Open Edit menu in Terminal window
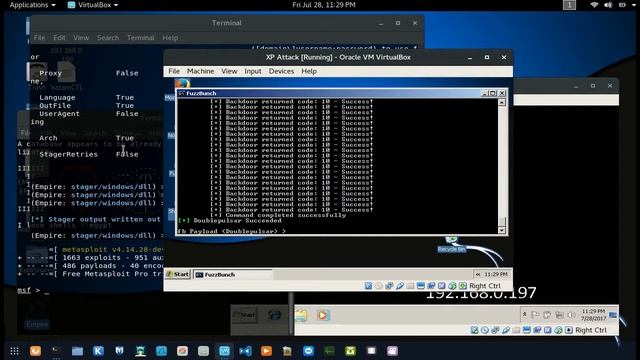The image size is (640, 360). click(x=59, y=38)
